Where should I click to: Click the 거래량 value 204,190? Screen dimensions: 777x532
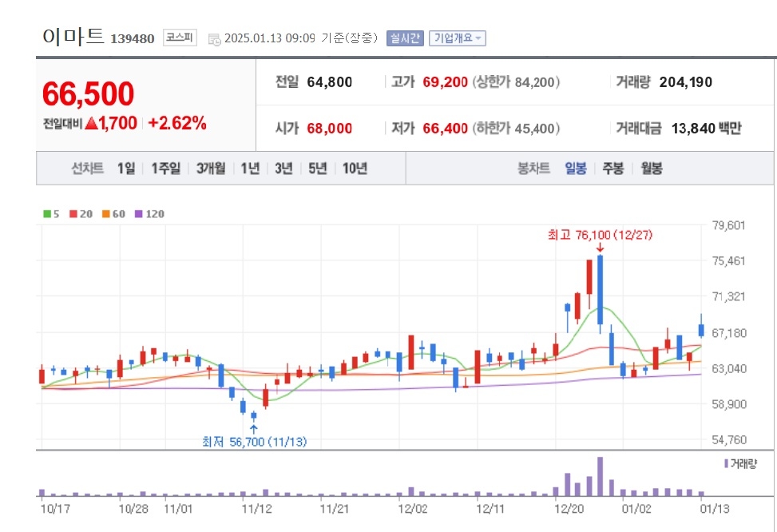tap(686, 82)
